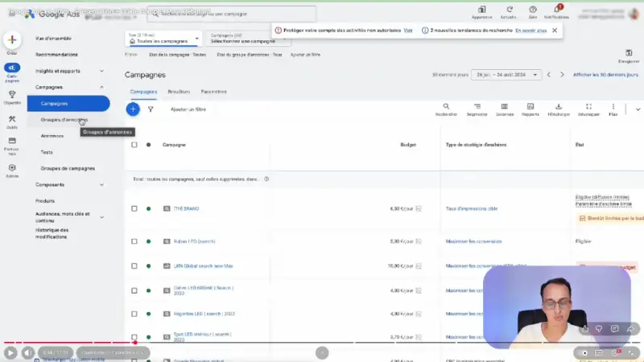This screenshot has width=644, height=362.
Task: Open Groupes de campagnes in sidebar
Action: pyautogui.click(x=68, y=168)
